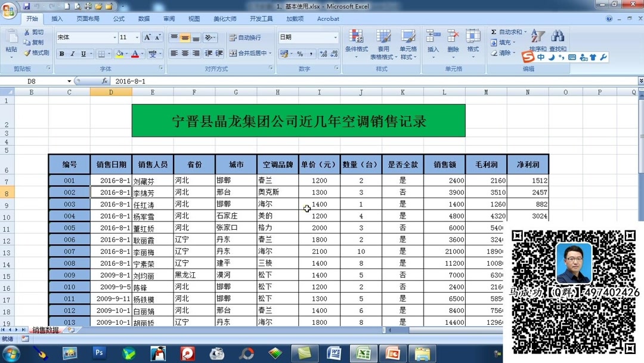
Task: Expand the Fill Color dropdown arrow
Action: [x=126, y=53]
